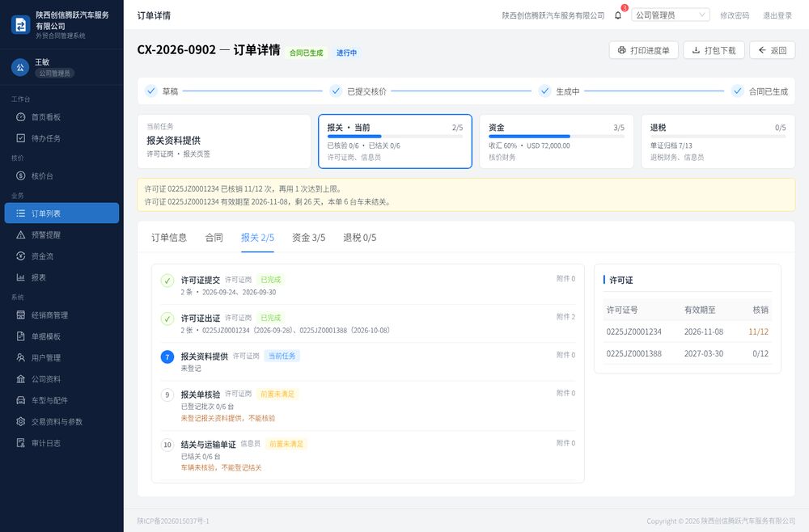The height and width of the screenshot is (532, 809).
Task: Switch to the 退税 0/5 tab
Action: [360, 238]
